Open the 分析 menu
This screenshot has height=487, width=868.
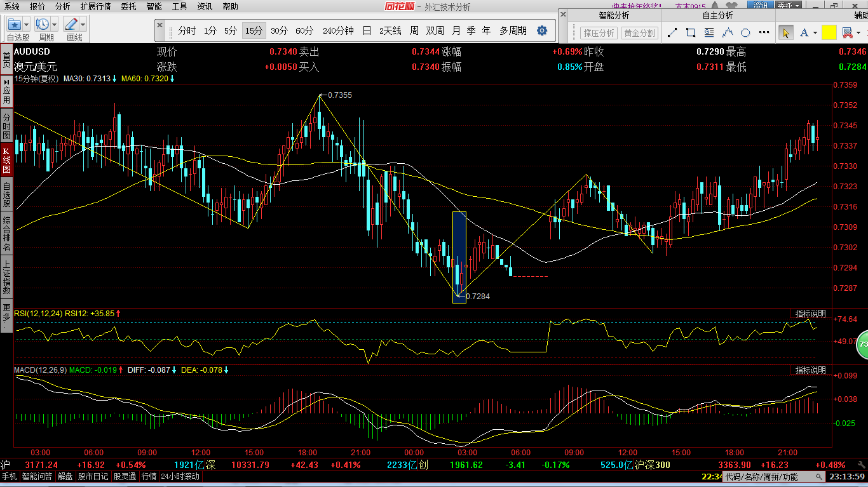point(62,6)
